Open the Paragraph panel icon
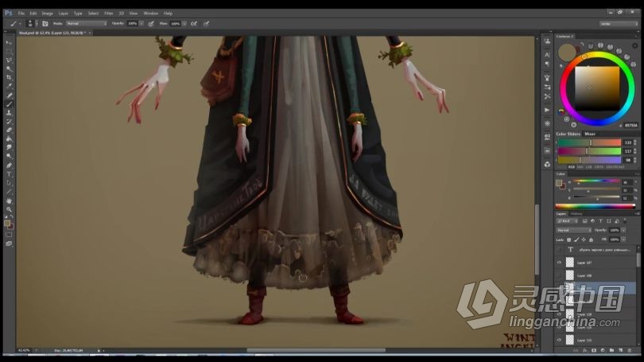644x362 pixels. [547, 64]
